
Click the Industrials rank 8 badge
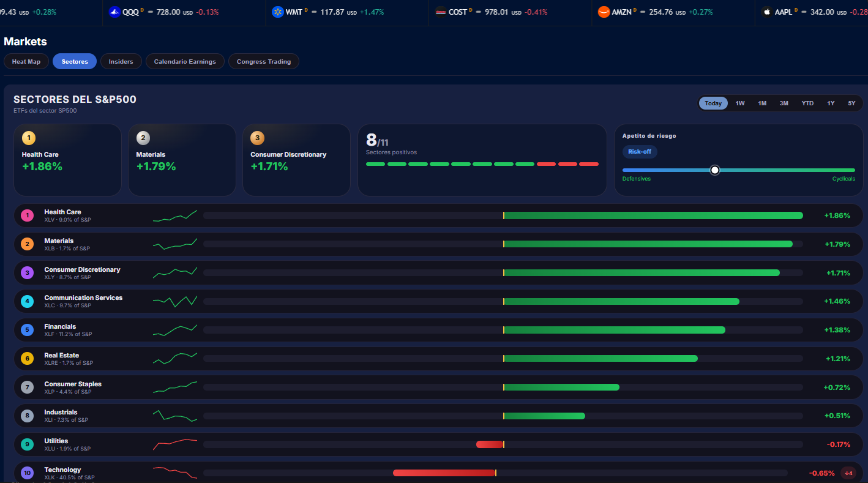[27, 416]
